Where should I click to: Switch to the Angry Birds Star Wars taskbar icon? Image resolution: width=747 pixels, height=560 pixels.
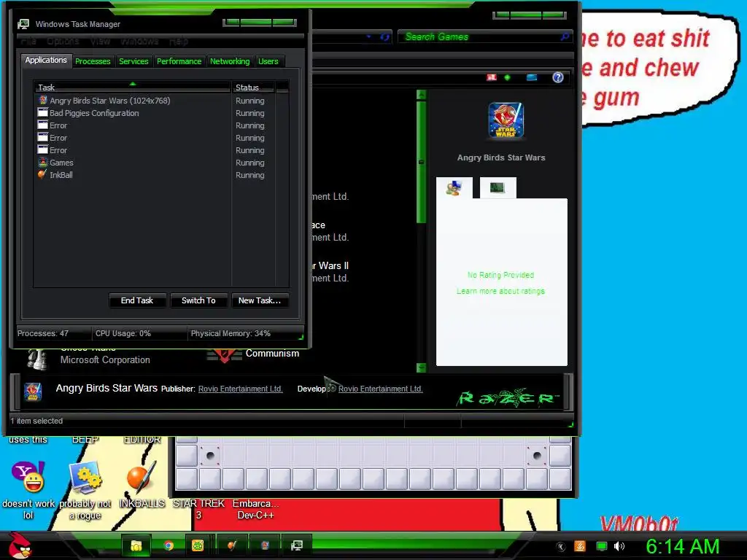click(x=265, y=545)
